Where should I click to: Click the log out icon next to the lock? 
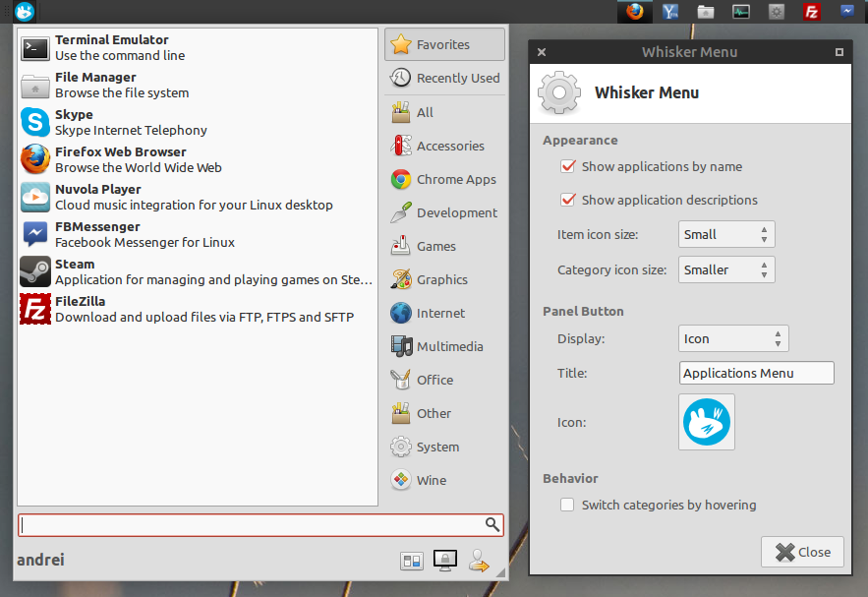479,560
